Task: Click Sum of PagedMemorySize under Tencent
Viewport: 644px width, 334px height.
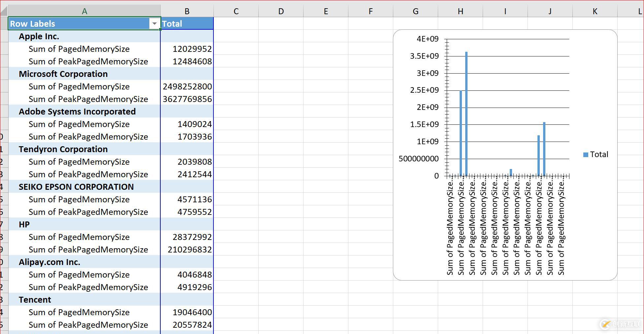Action: 79,312
